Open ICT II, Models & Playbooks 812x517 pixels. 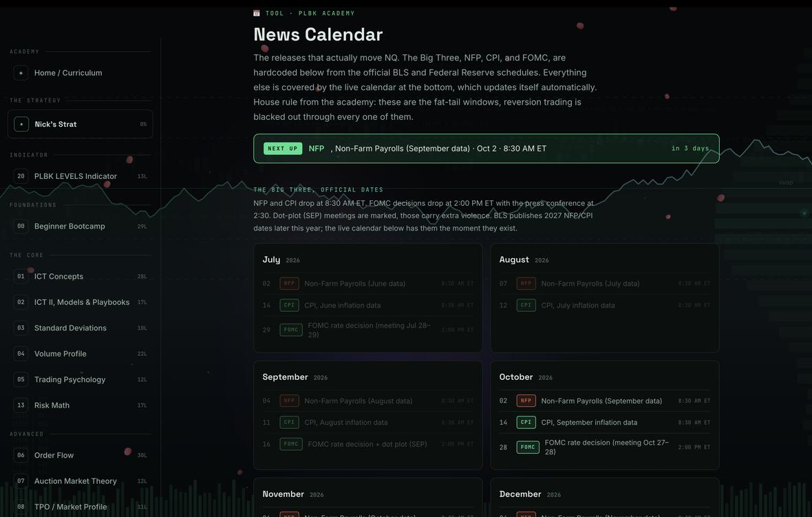click(x=81, y=302)
